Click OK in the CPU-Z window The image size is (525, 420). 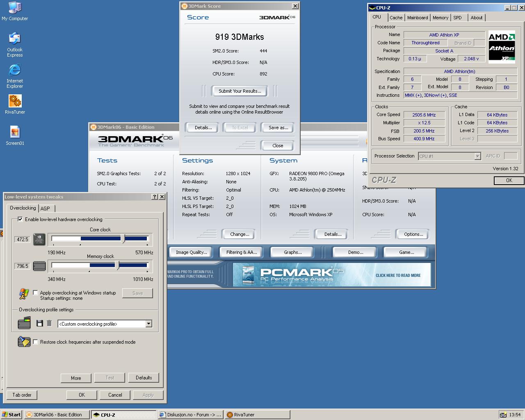[x=509, y=180]
